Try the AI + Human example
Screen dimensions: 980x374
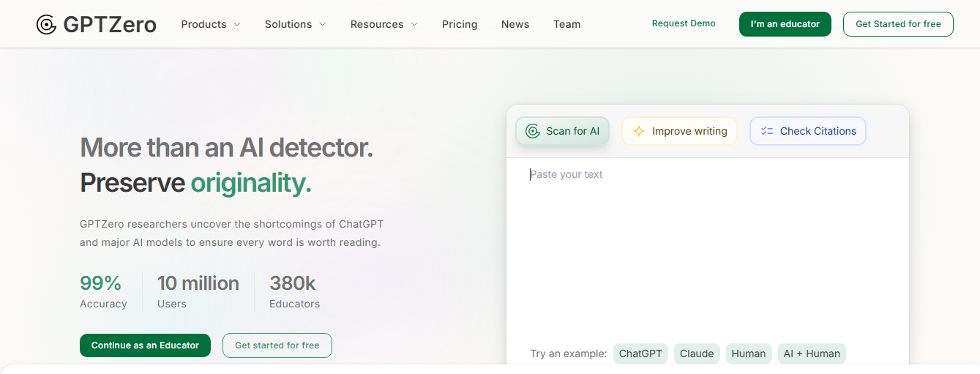[x=812, y=354]
